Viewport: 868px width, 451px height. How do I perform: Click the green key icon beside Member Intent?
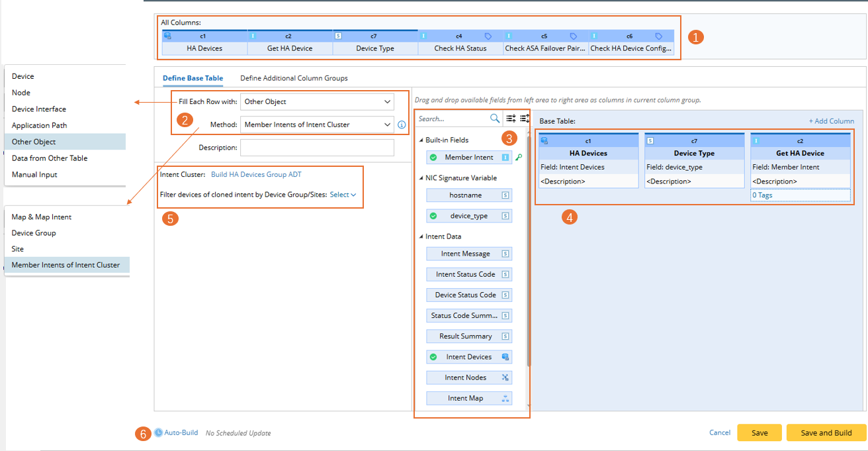pyautogui.click(x=519, y=158)
